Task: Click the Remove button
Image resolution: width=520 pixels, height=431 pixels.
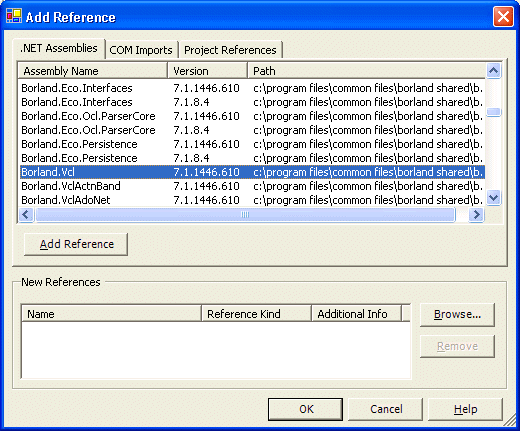Action: (x=457, y=346)
